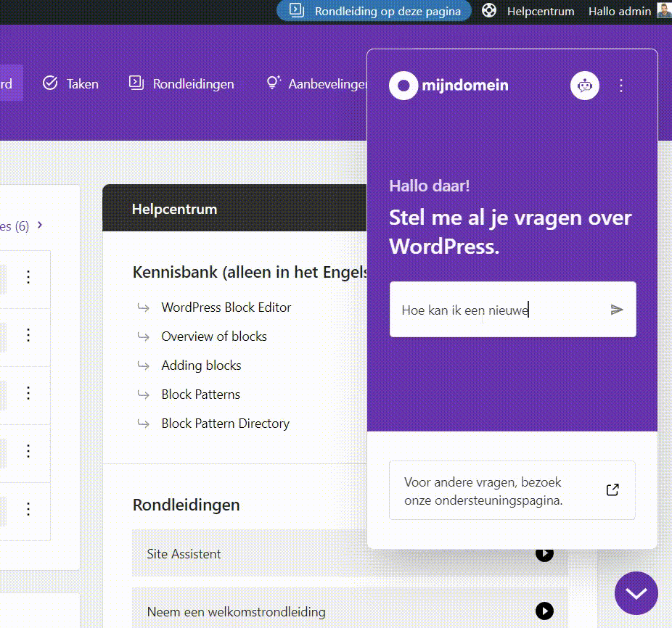672x628 pixels.
Task: Click the Rondleiding op deze pagina button
Action: [374, 11]
